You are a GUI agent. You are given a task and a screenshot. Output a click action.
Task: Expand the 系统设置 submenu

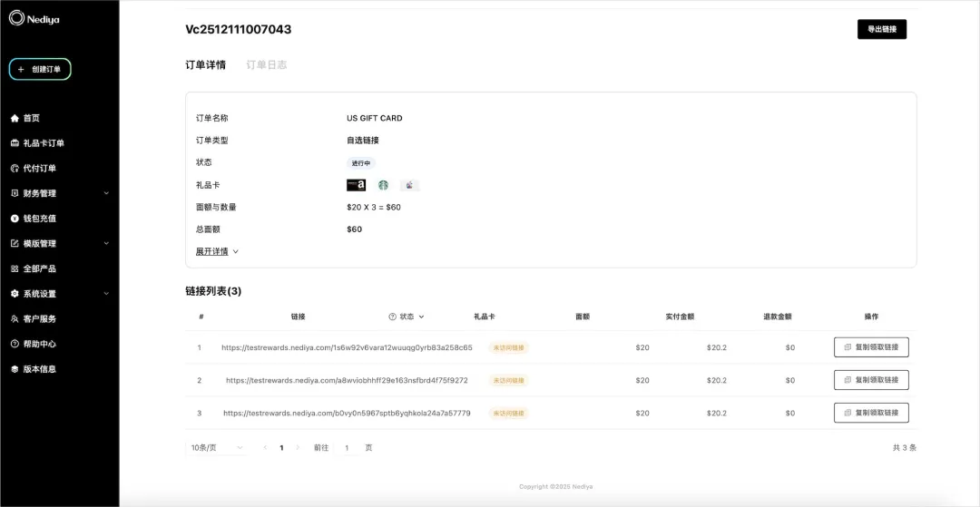click(x=106, y=294)
